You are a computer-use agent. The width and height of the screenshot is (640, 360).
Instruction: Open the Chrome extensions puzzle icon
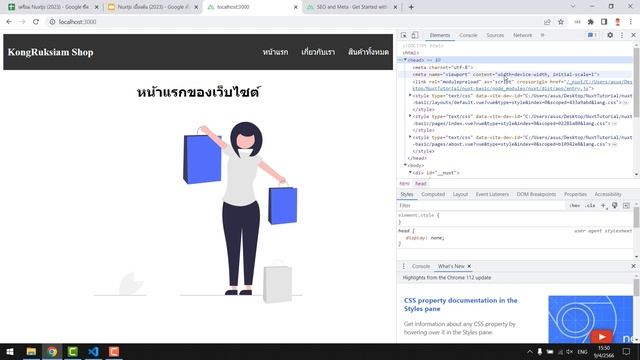(x=591, y=22)
